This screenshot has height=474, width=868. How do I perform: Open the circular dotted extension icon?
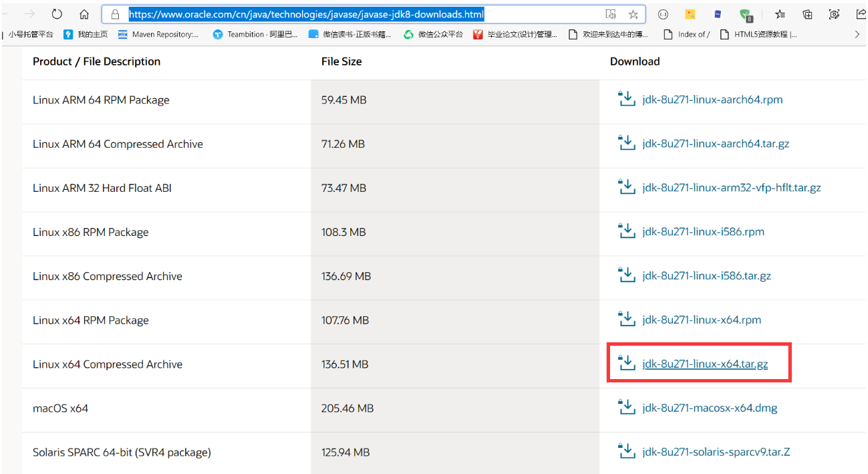[x=663, y=14]
